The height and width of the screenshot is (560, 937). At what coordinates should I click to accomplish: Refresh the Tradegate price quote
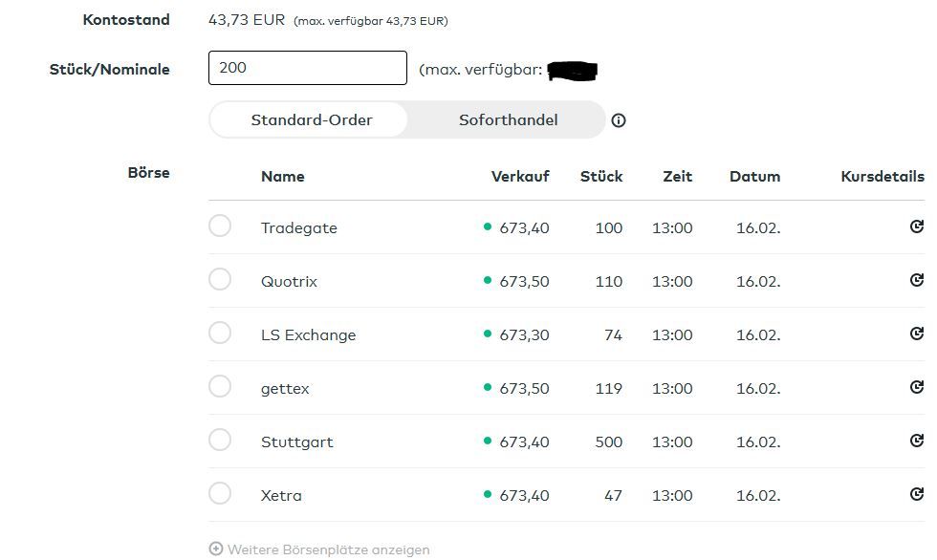click(916, 227)
